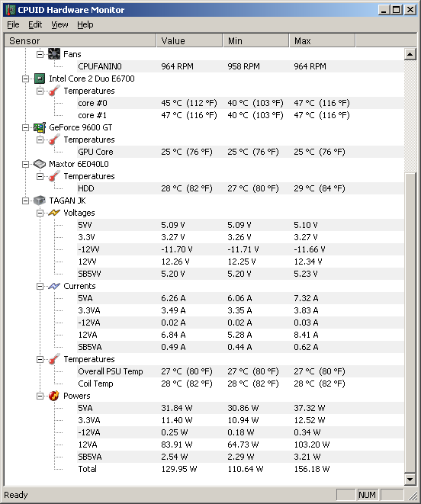
Task: Click the Max column header
Action: point(323,41)
